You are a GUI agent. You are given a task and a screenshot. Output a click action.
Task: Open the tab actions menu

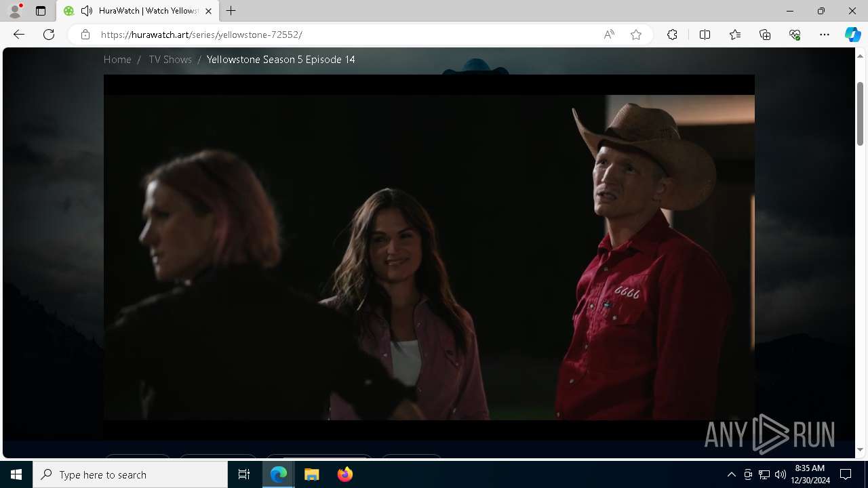pos(41,11)
